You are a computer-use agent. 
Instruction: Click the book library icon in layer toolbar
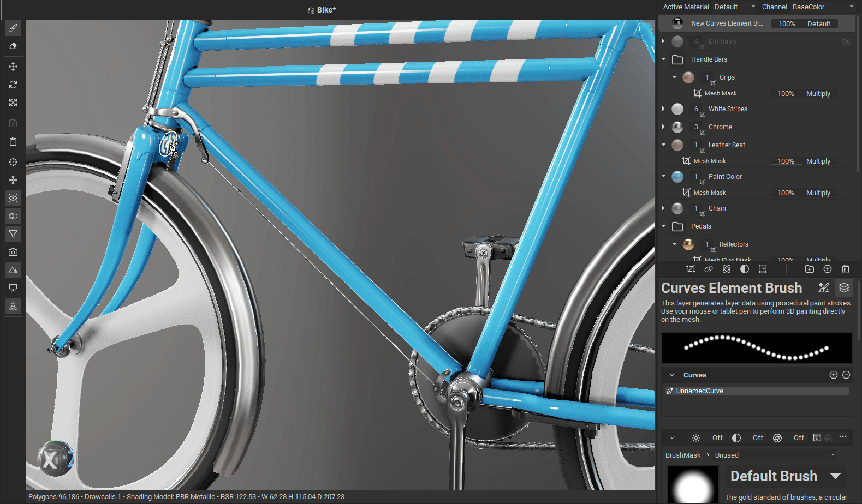pyautogui.click(x=763, y=269)
